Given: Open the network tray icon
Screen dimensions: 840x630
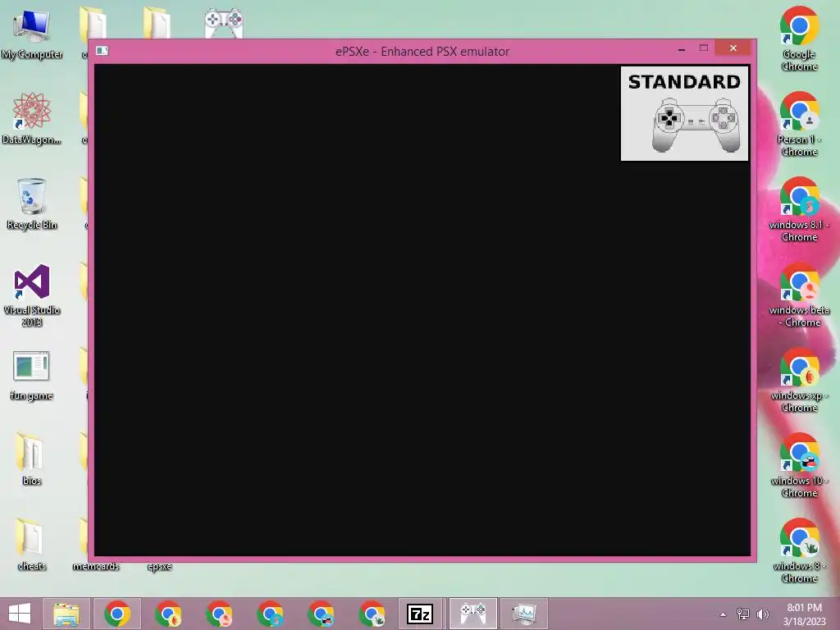Looking at the screenshot, I should [743, 614].
